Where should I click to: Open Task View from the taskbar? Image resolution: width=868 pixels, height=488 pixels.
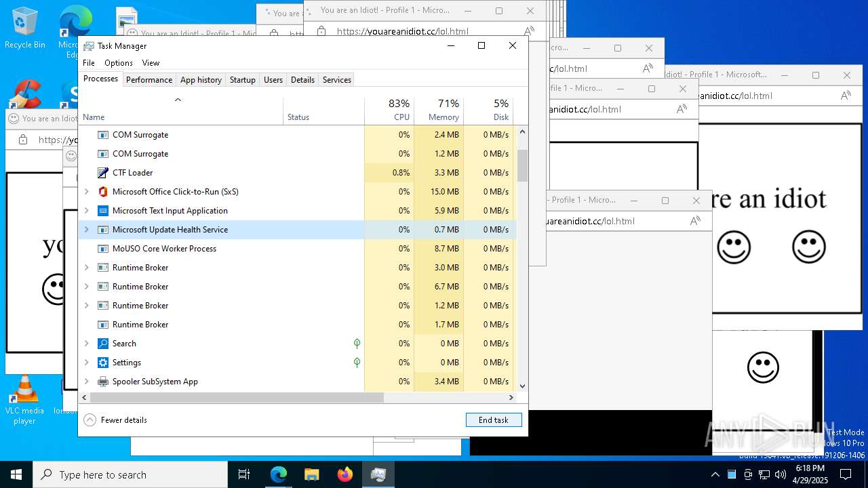(244, 474)
